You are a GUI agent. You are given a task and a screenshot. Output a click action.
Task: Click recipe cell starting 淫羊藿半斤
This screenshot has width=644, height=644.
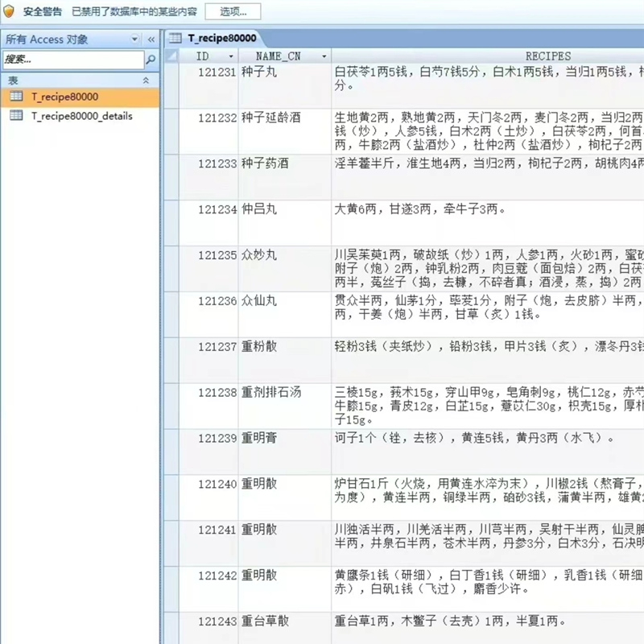[488, 177]
